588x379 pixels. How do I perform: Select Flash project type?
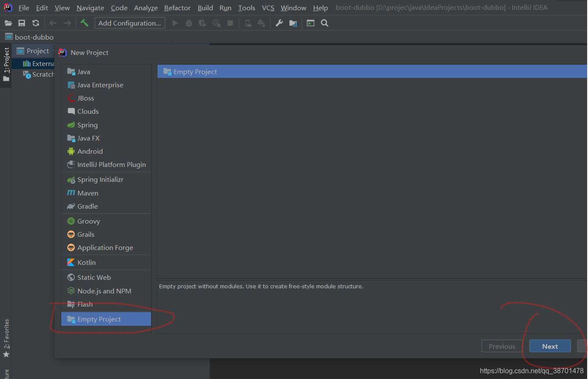[x=106, y=304]
